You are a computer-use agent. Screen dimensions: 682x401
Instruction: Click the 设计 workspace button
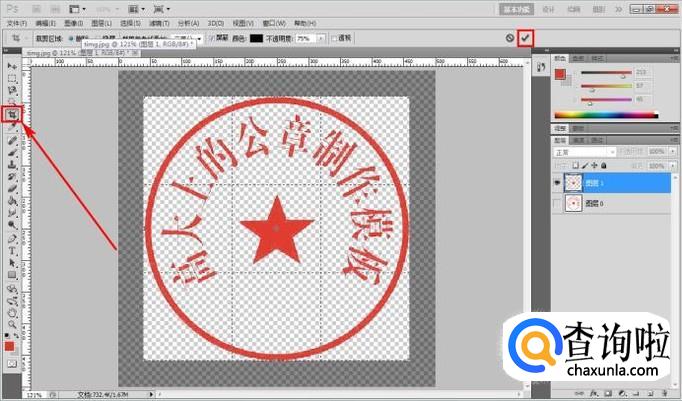pyautogui.click(x=548, y=7)
